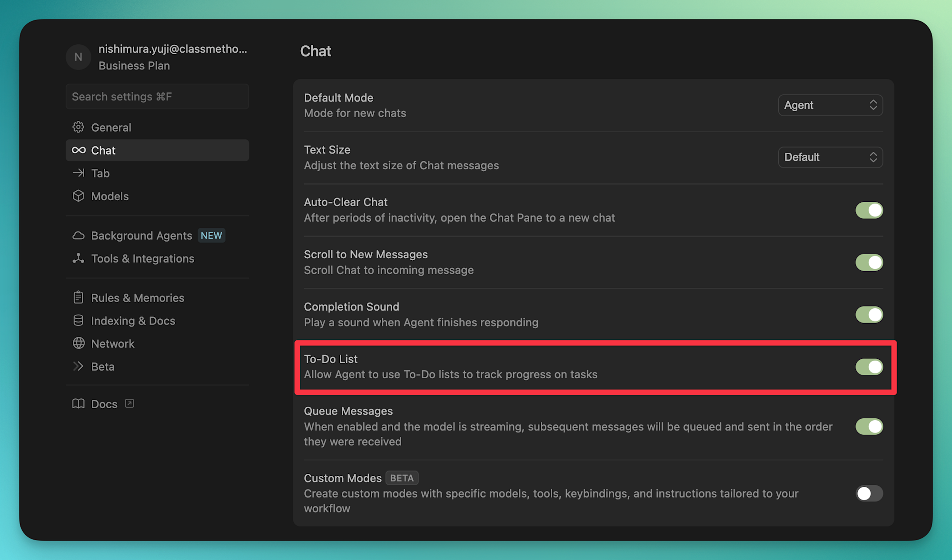Go to the Tab settings section

coord(157,173)
